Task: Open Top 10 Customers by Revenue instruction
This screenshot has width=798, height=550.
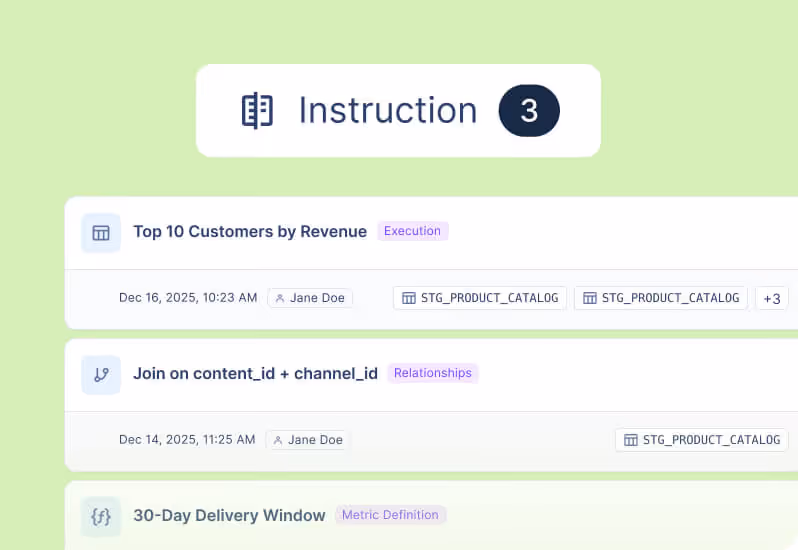Action: pos(250,231)
